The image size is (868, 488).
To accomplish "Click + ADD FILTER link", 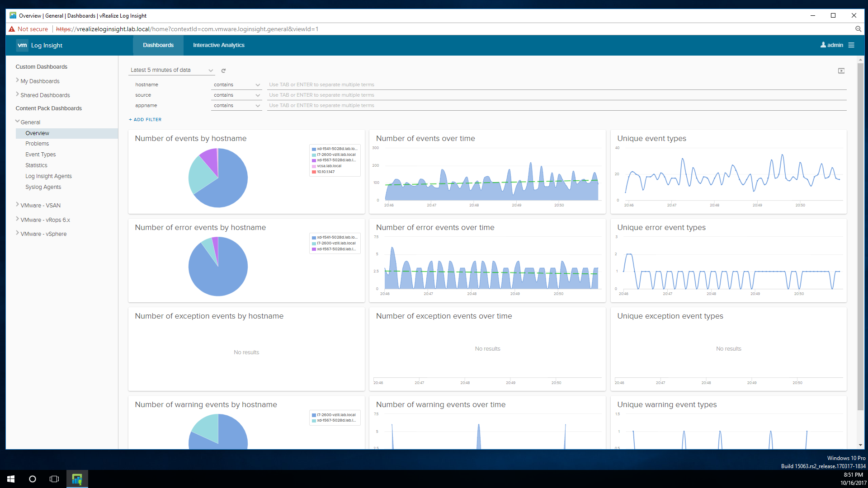I will coord(145,120).
